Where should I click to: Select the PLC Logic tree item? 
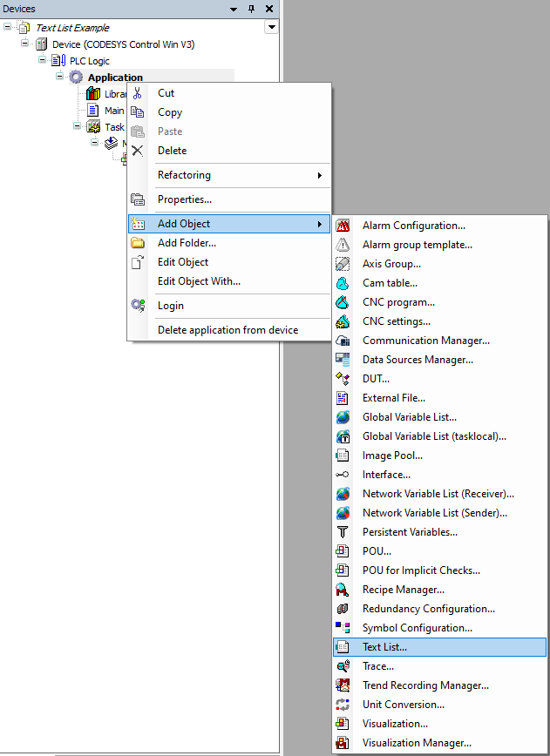89,61
